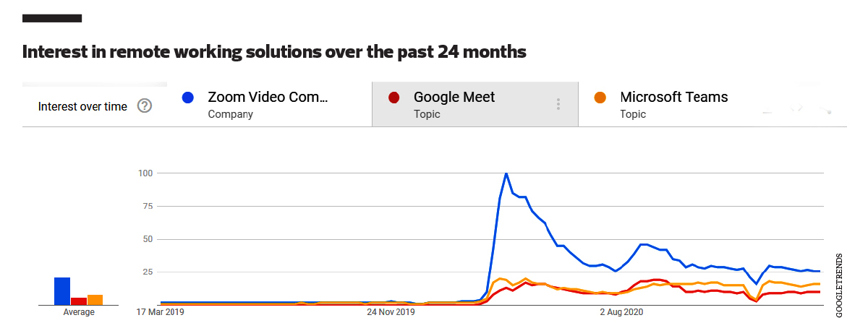Click the 2 Aug 2020 axis date
The height and width of the screenshot is (336, 868).
click(x=621, y=312)
